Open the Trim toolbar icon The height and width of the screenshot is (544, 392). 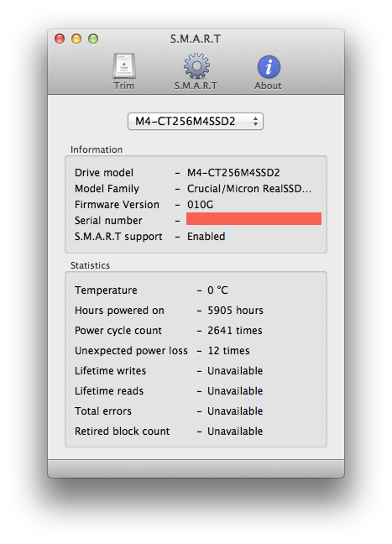(124, 66)
